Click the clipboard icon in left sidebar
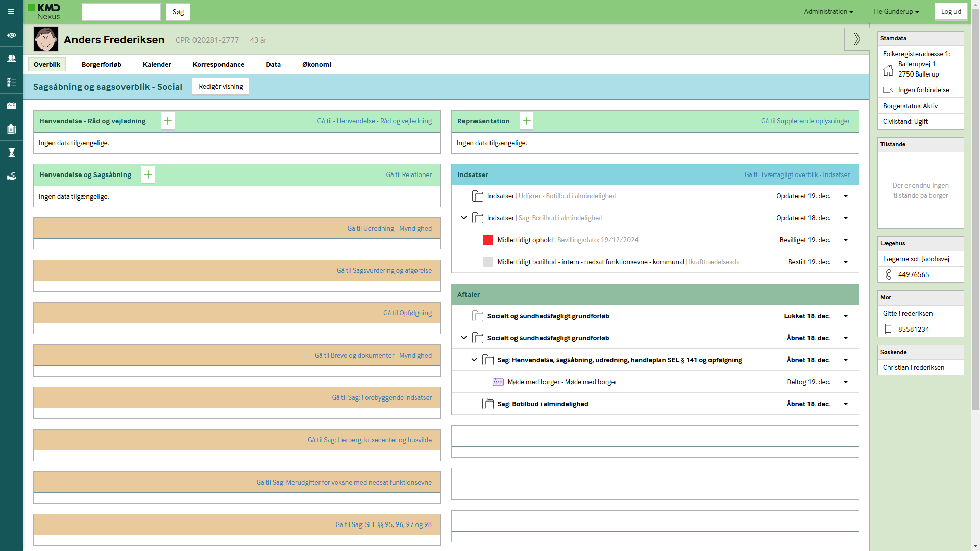980x551 pixels. pyautogui.click(x=11, y=129)
